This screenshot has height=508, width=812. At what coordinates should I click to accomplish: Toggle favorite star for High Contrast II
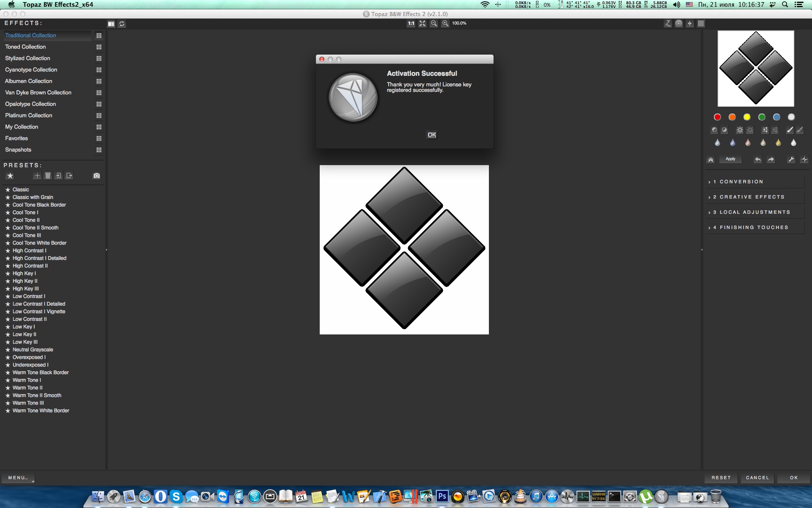click(8, 266)
